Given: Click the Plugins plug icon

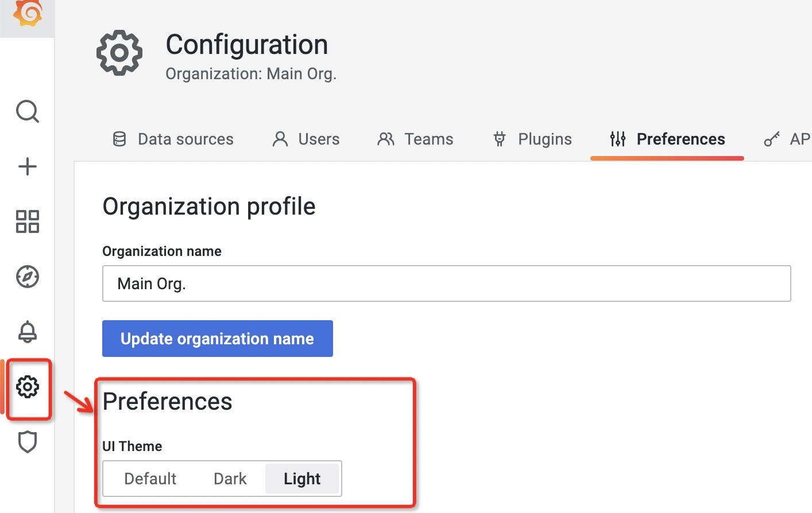Looking at the screenshot, I should pos(500,139).
